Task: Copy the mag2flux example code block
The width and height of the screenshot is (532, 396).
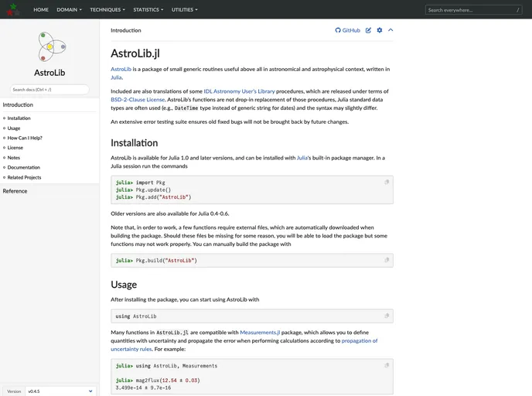Action: (387, 365)
